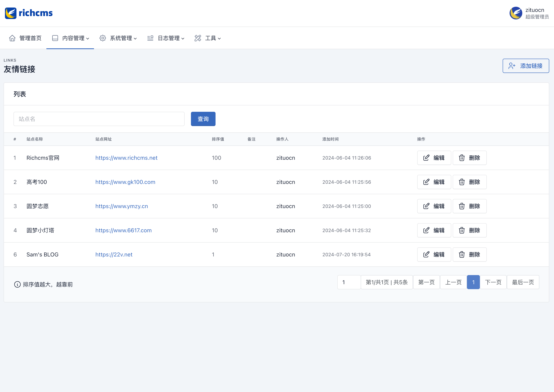Open link https://22v.net

114,254
